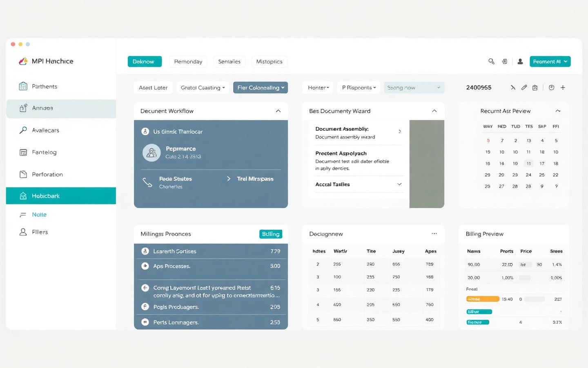Click the Availecars key icon
The height and width of the screenshot is (368, 588).
click(x=23, y=130)
